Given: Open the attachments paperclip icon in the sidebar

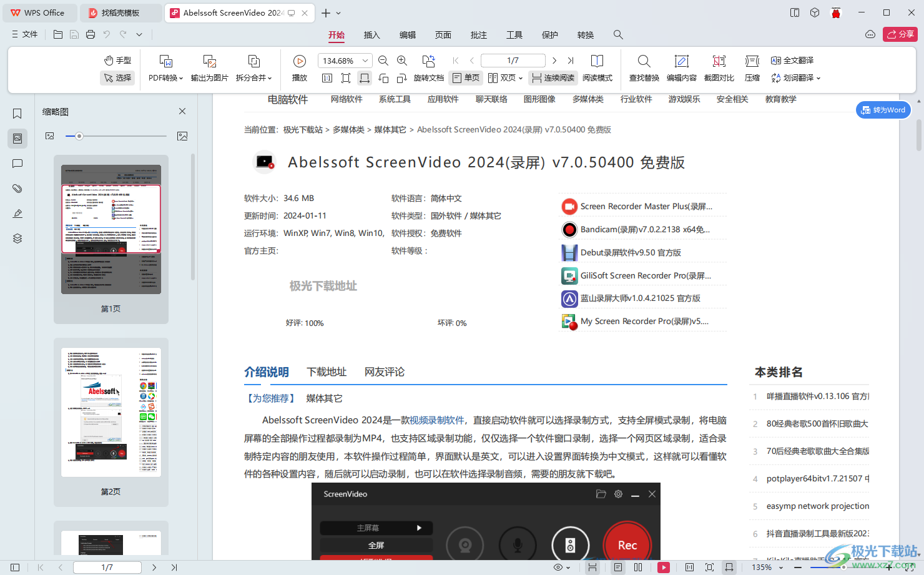Looking at the screenshot, I should [x=17, y=189].
